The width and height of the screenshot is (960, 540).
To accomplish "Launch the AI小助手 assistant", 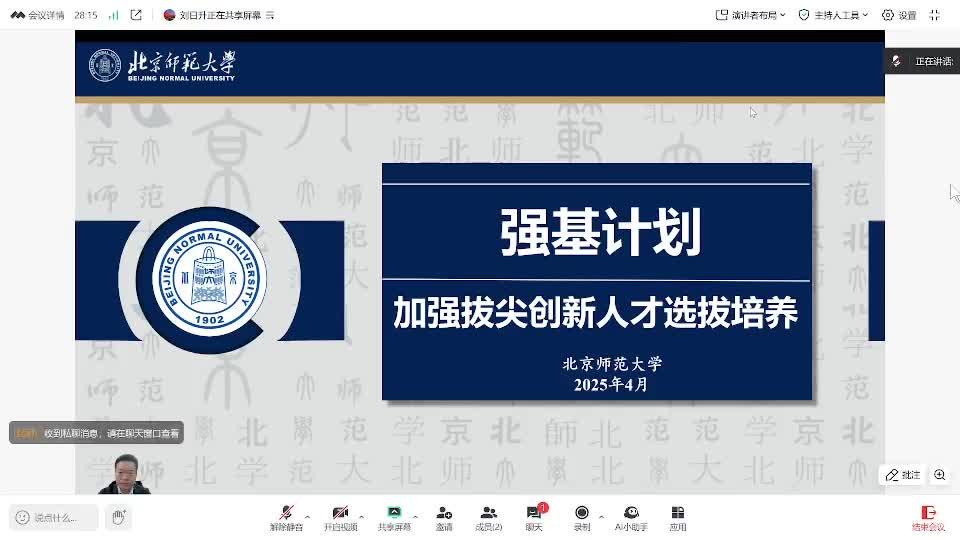I will [x=631, y=518].
